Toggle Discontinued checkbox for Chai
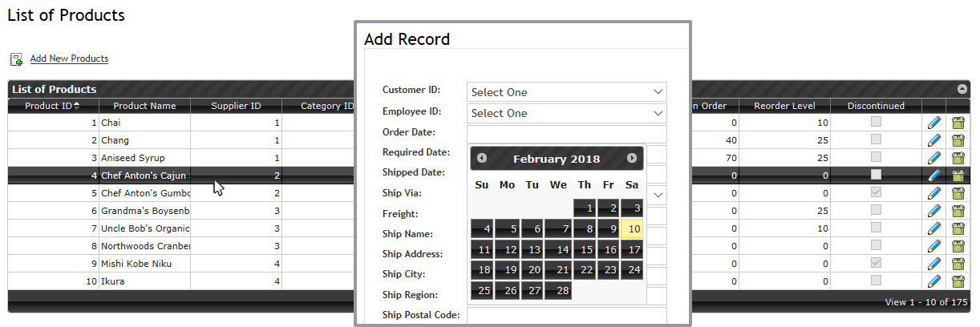The height and width of the screenshot is (327, 980). tap(877, 122)
